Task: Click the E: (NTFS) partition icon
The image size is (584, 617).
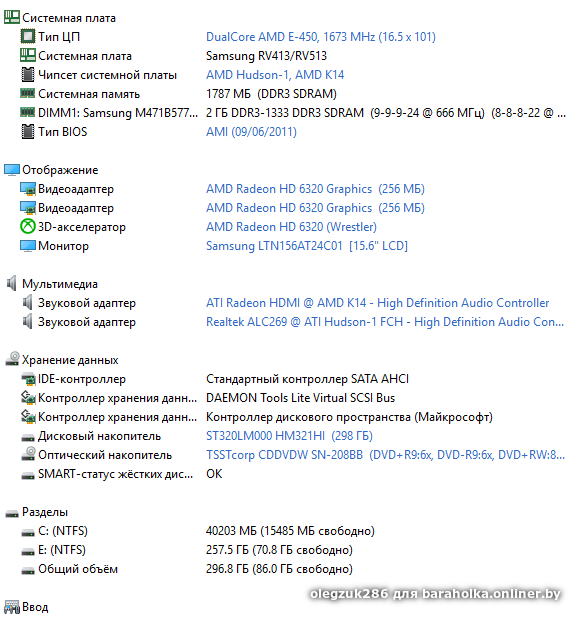Action: click(x=28, y=551)
